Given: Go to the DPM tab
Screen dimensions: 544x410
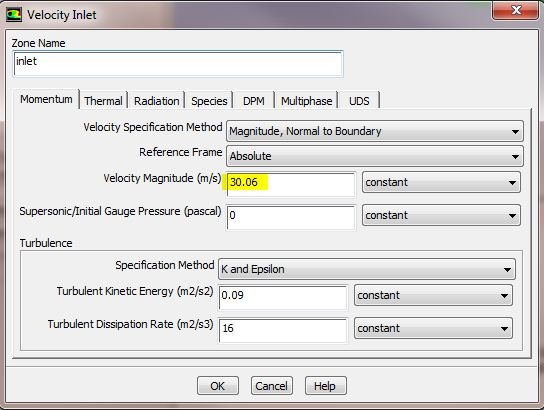Looking at the screenshot, I should [x=254, y=101].
